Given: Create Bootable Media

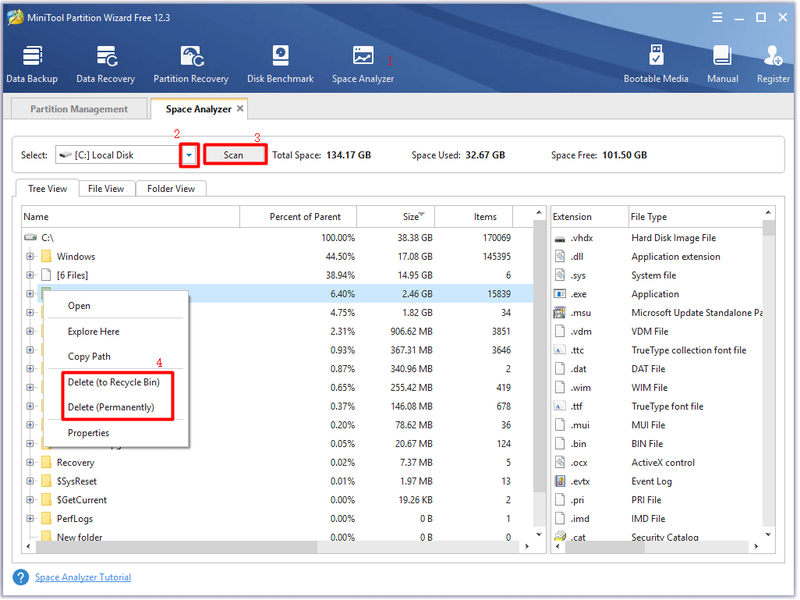Looking at the screenshot, I should click(656, 64).
